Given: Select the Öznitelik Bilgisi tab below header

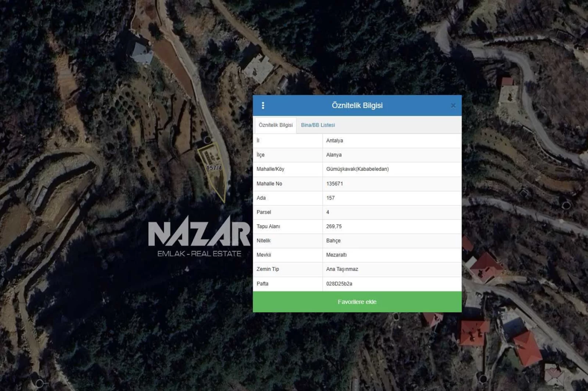Looking at the screenshot, I should click(x=276, y=125).
